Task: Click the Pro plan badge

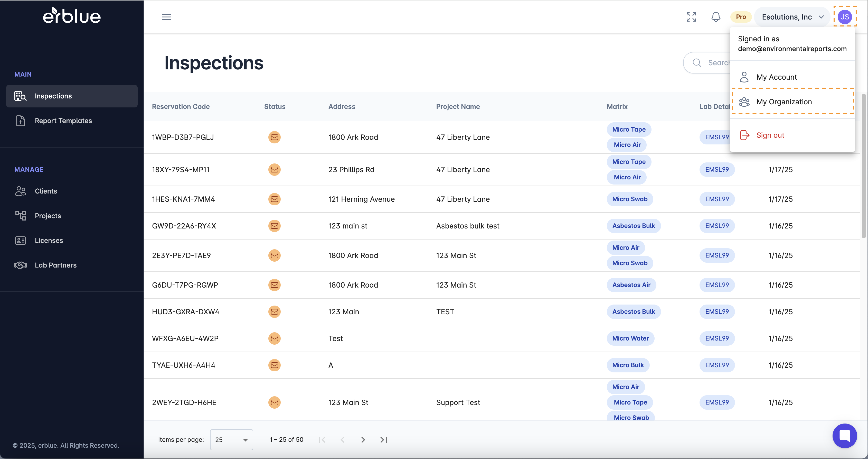Action: [x=741, y=17]
